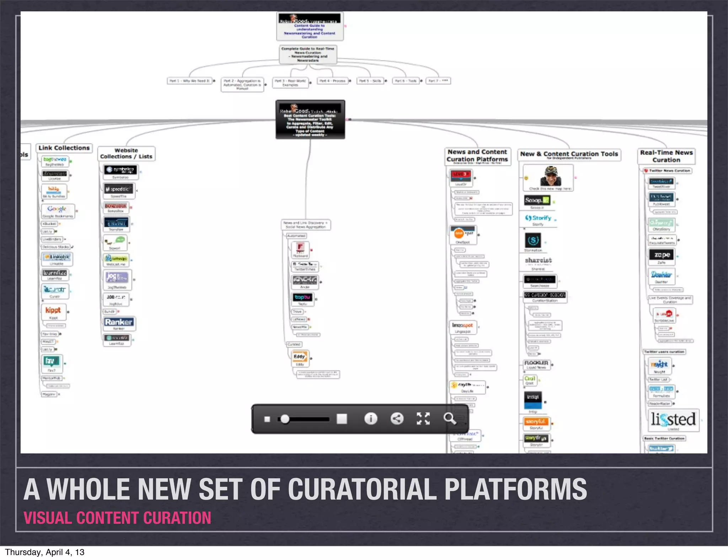Click the zoom slider track

(x=304, y=419)
